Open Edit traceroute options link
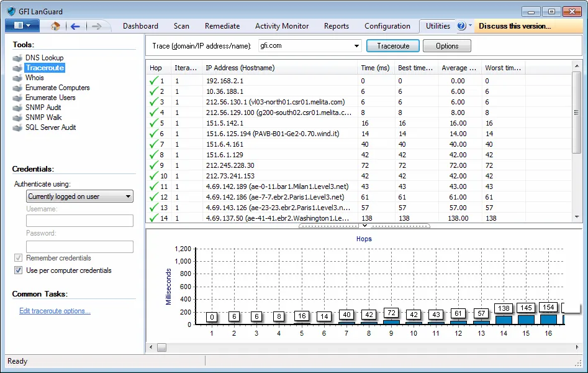 55,311
